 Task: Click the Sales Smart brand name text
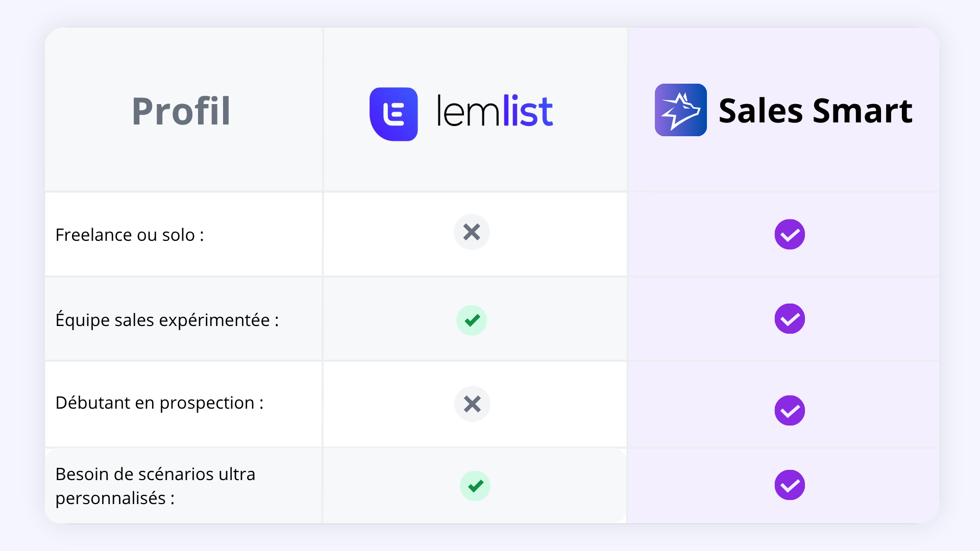click(x=815, y=111)
